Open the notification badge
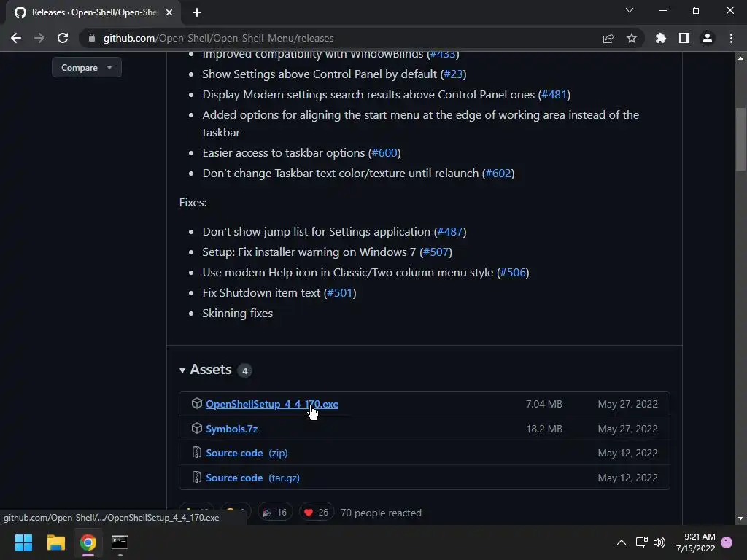Screen dimensions: 747x560 coord(727,542)
